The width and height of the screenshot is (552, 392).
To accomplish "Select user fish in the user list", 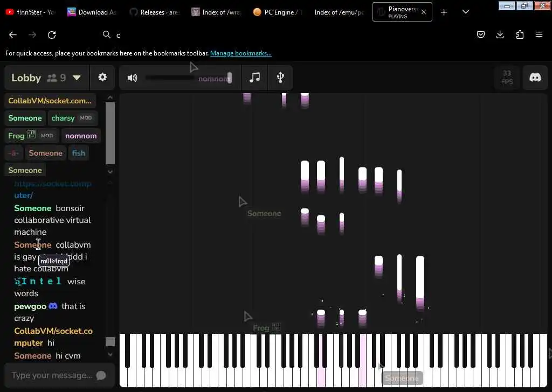I will [79, 153].
